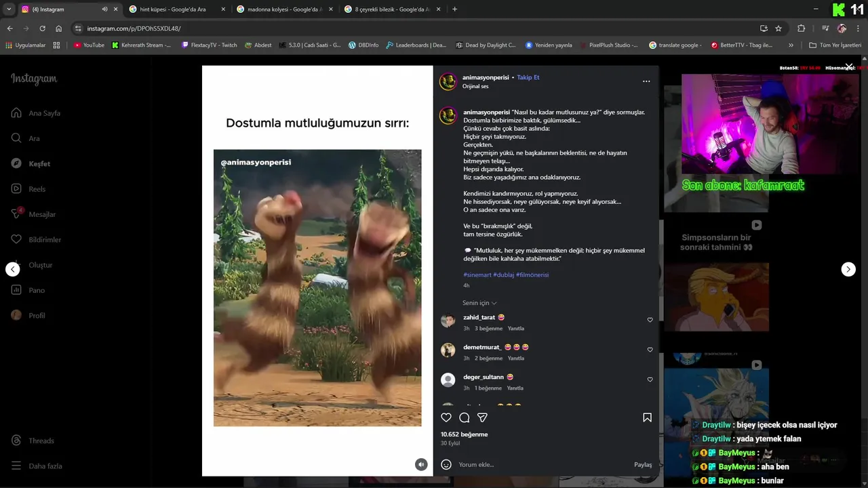Open Keşfet compass icon

[x=16, y=163]
